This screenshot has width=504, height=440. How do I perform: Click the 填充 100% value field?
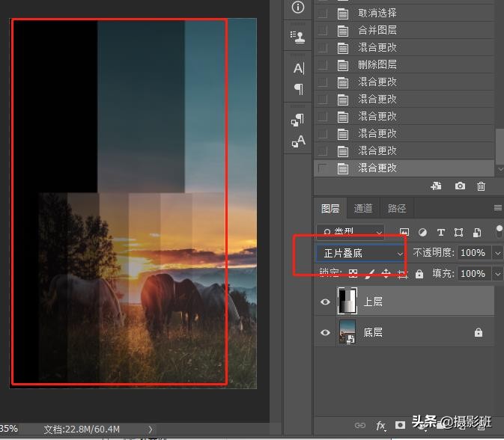click(475, 274)
